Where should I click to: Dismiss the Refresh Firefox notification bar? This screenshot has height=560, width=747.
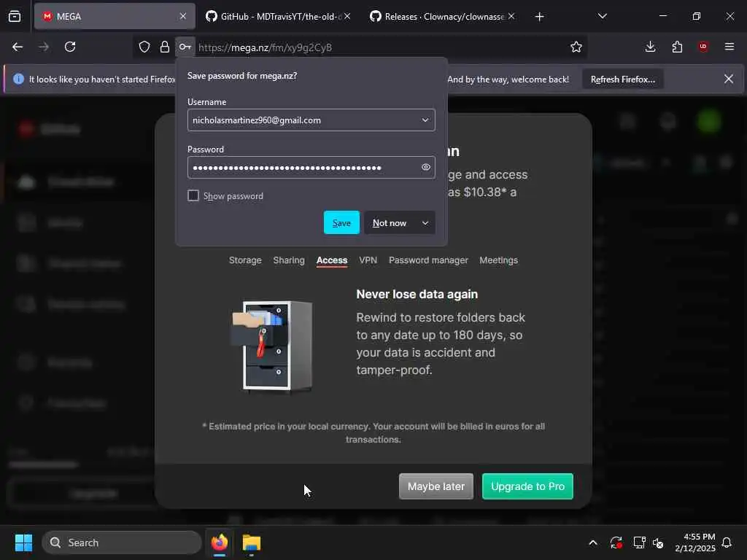(729, 79)
